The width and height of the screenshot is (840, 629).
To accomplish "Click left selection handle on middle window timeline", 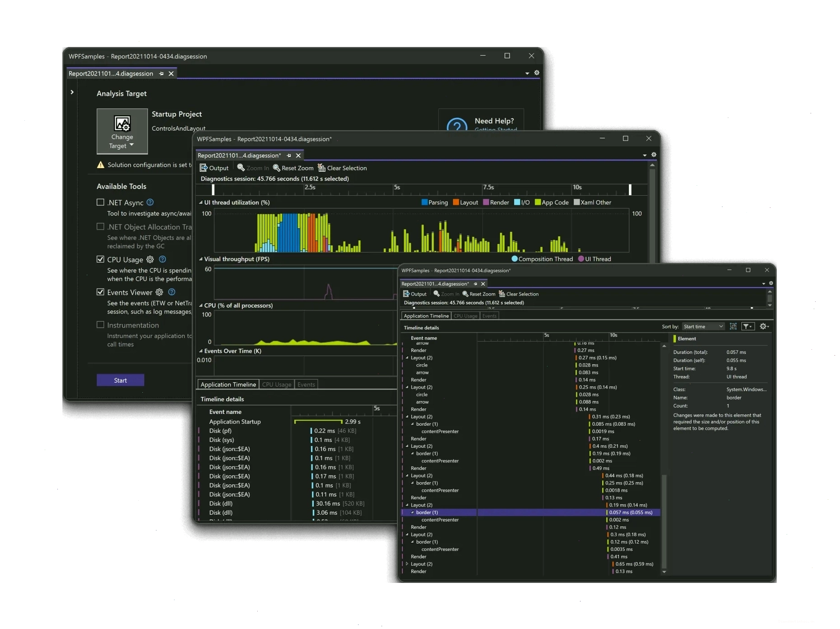I will (x=213, y=189).
